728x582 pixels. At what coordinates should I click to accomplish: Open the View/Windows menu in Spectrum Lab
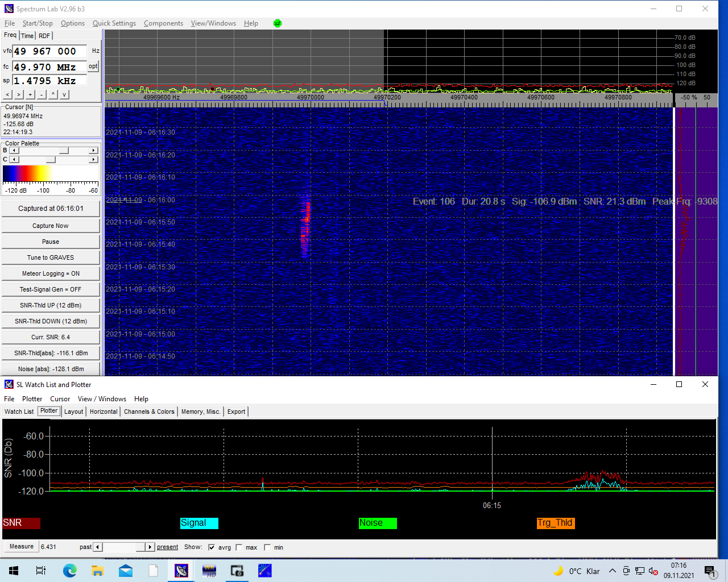(x=213, y=23)
